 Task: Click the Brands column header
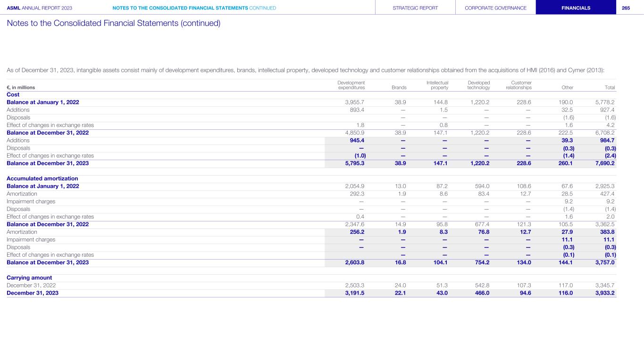coord(399,87)
